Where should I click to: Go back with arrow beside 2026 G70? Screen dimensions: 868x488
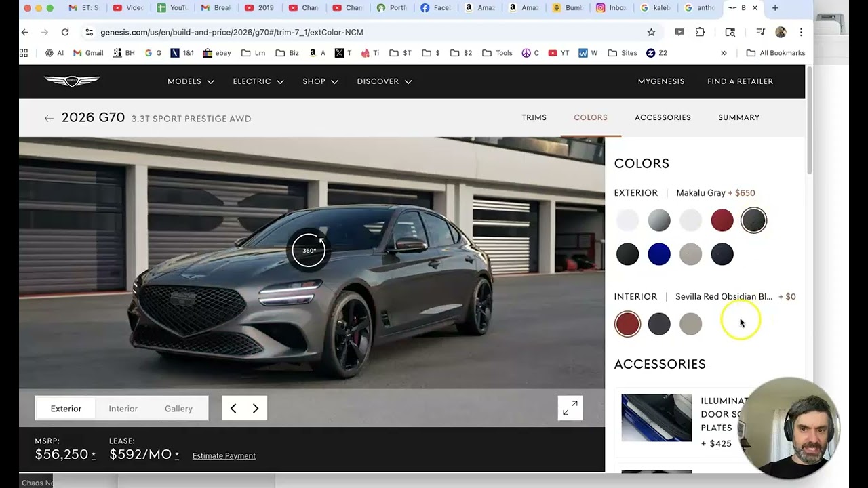click(49, 119)
